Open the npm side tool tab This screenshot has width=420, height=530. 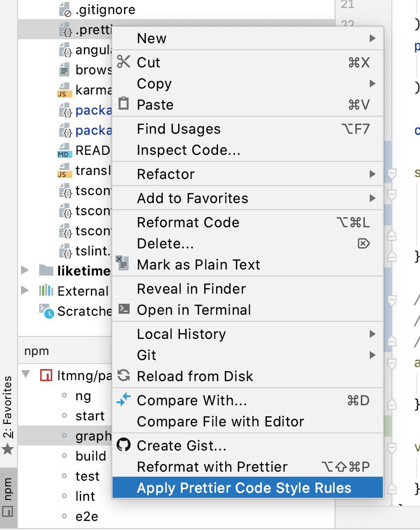[8, 497]
